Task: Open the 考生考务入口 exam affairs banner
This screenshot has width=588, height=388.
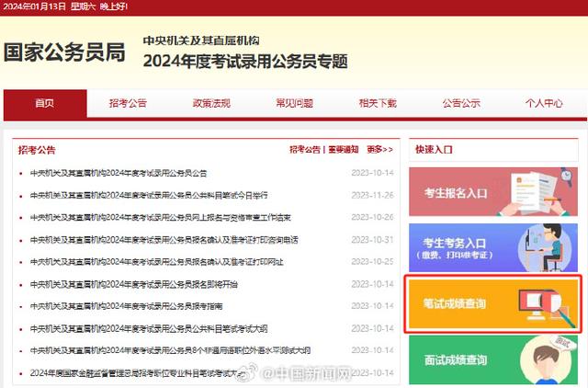Action: [492, 247]
